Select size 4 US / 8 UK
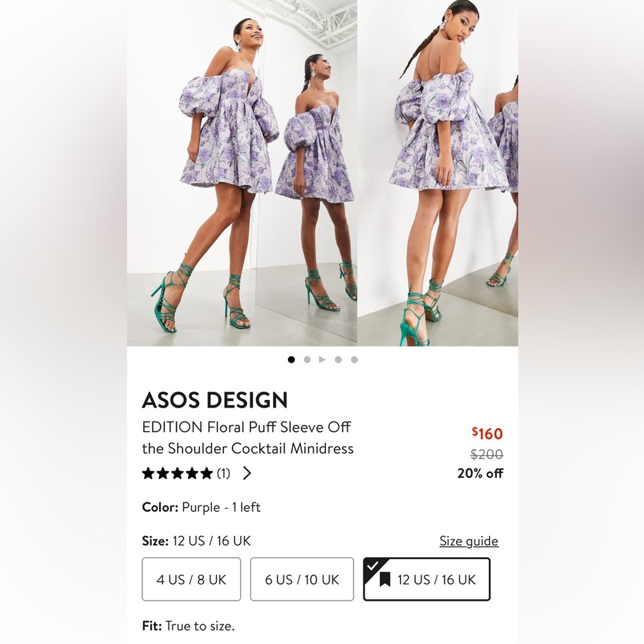 coord(191,579)
